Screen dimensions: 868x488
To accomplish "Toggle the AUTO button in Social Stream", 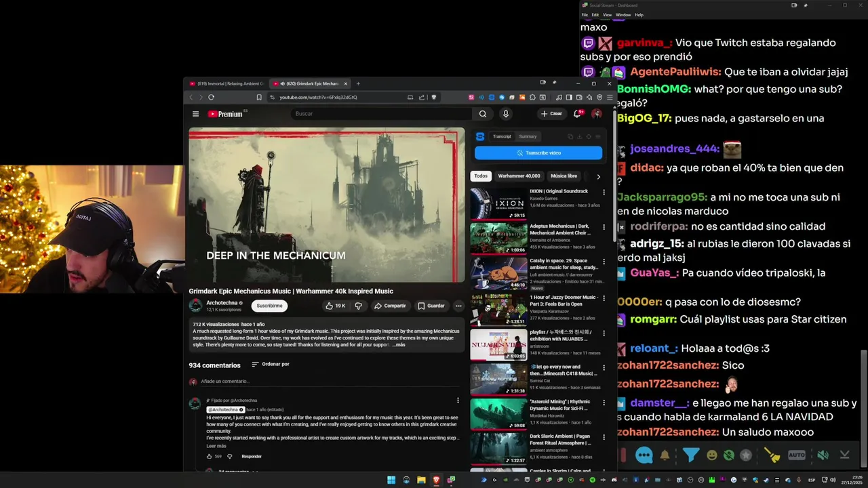I will pos(797,455).
